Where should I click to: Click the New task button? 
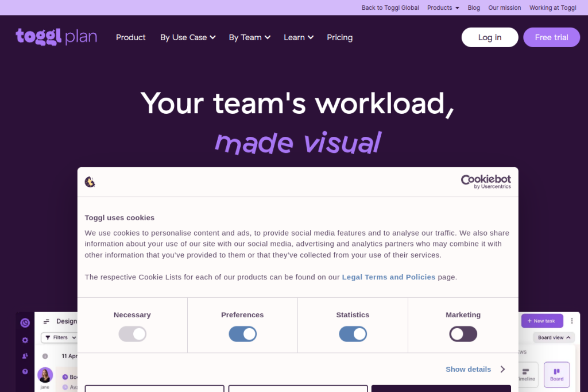click(x=542, y=321)
